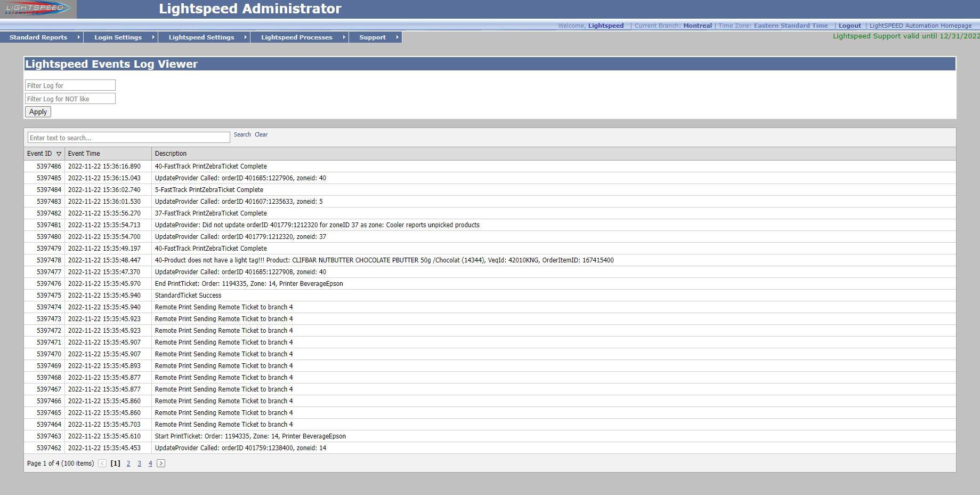Open the Lightspeed Processes menu
Viewport: 980px width, 495px height.
click(x=297, y=37)
